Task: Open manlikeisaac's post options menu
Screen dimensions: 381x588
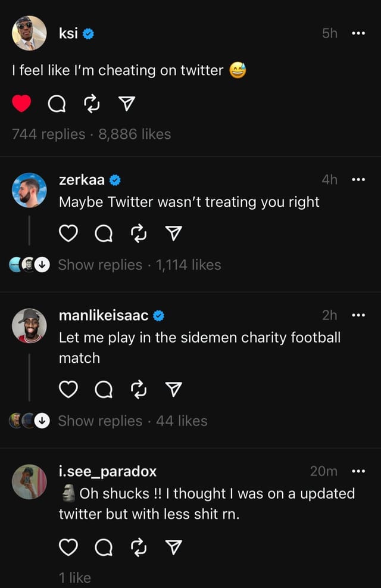Action: (x=358, y=315)
